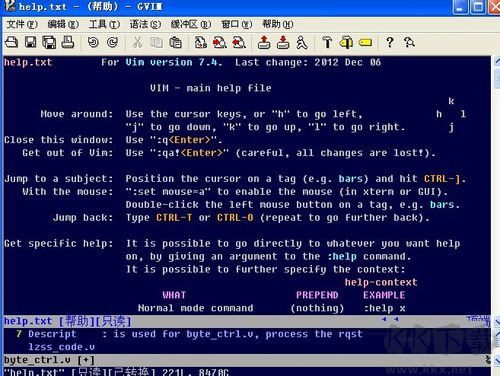Click the Find and Replace icon
Viewport: 500px width, 376px height.
pyautogui.click(x=200, y=43)
